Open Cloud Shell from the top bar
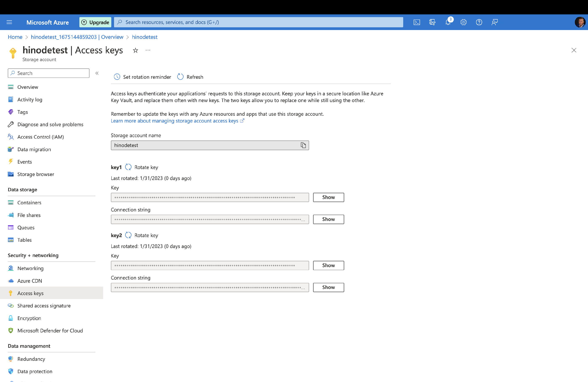 [417, 22]
